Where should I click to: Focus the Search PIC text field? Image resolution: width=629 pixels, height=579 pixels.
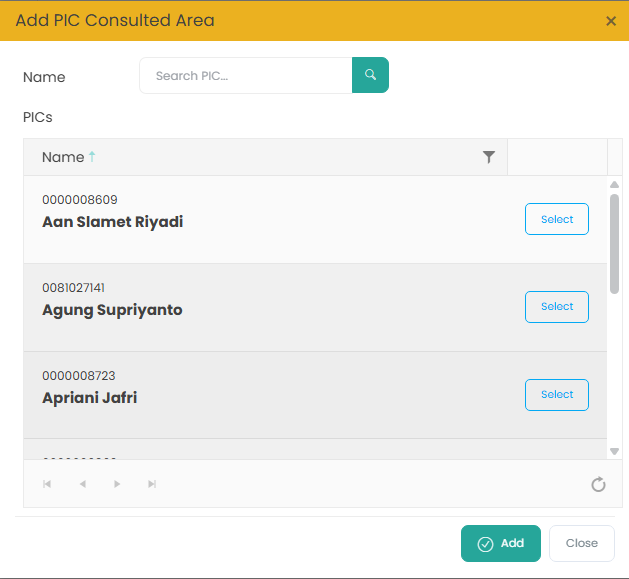245,75
